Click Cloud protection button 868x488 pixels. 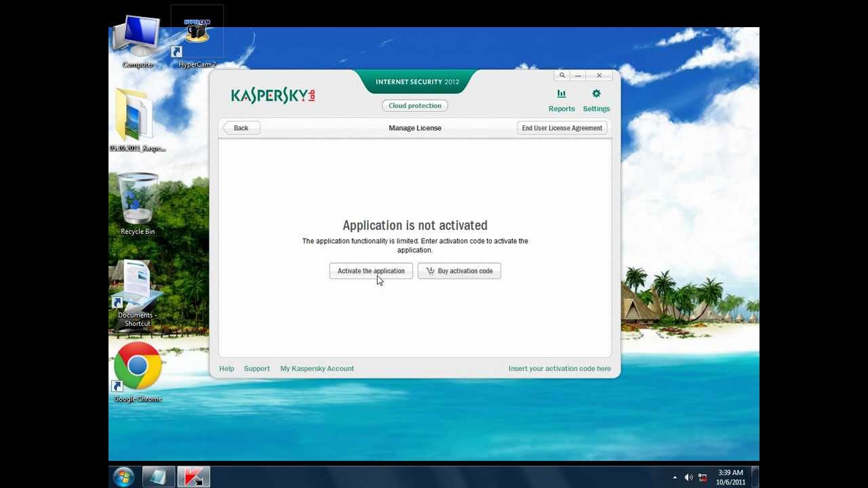pos(415,106)
